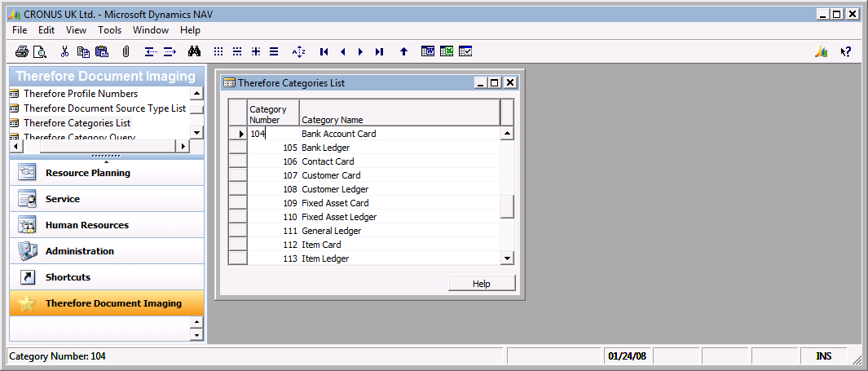Click the Send to Excel icon
868x371 pixels.
click(x=447, y=51)
